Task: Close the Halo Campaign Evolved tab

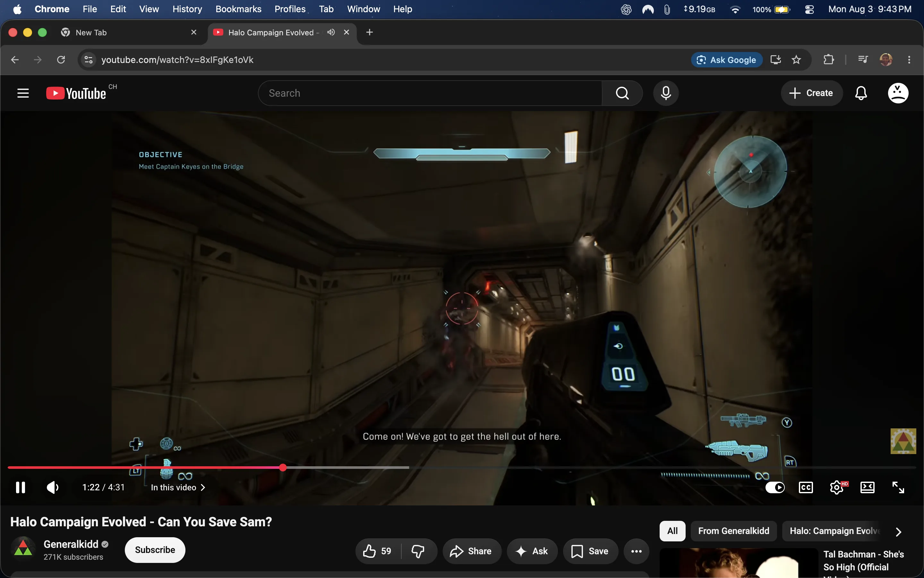Action: click(346, 32)
